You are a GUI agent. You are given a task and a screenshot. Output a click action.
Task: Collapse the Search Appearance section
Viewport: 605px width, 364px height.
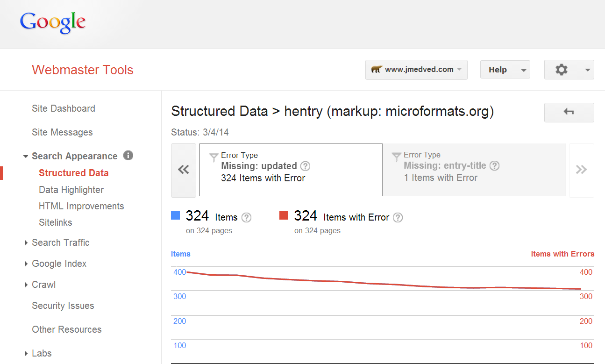[x=26, y=157]
